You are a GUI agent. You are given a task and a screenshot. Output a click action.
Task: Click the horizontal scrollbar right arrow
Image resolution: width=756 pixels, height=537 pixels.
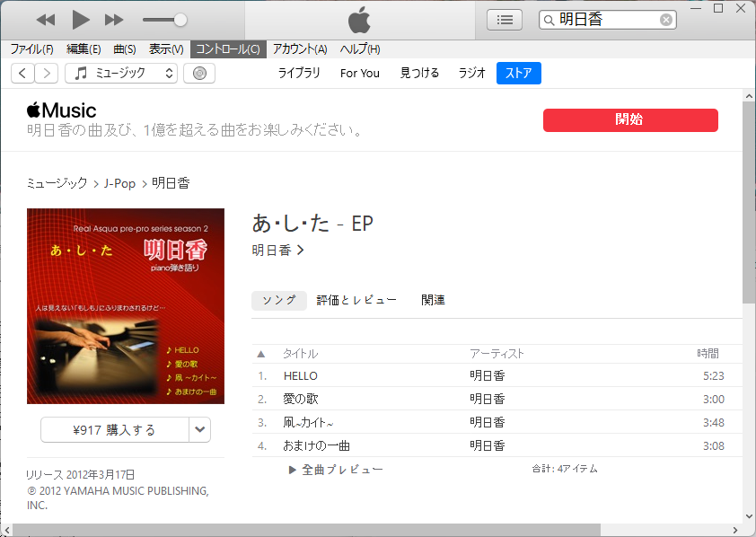pos(735,530)
